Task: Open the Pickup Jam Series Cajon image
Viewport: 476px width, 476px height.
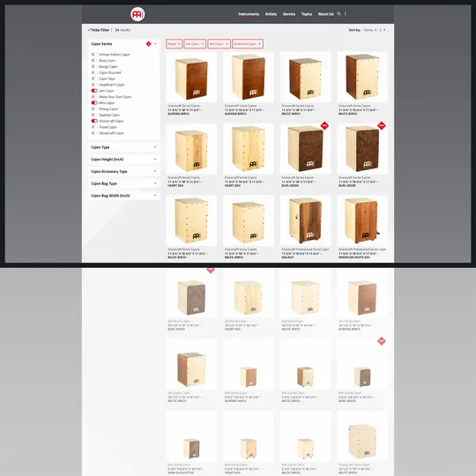Action: click(362, 436)
